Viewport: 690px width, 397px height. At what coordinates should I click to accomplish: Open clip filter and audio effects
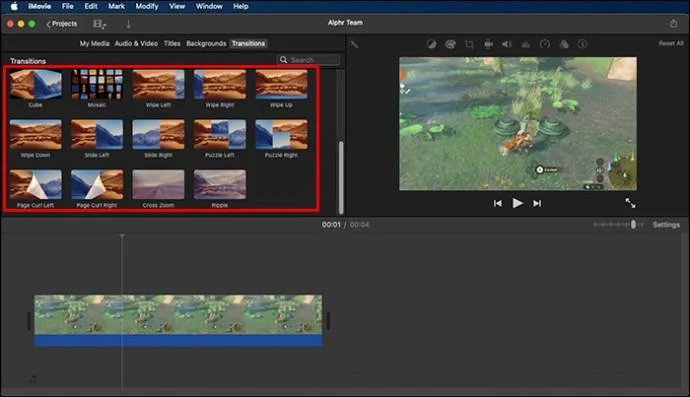pyautogui.click(x=564, y=44)
